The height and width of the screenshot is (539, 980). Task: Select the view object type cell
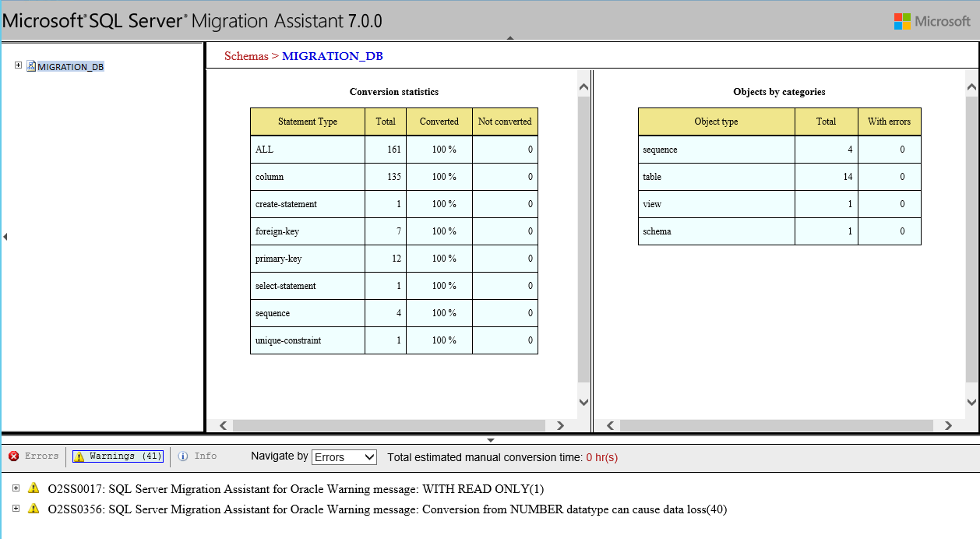pyautogui.click(x=717, y=204)
